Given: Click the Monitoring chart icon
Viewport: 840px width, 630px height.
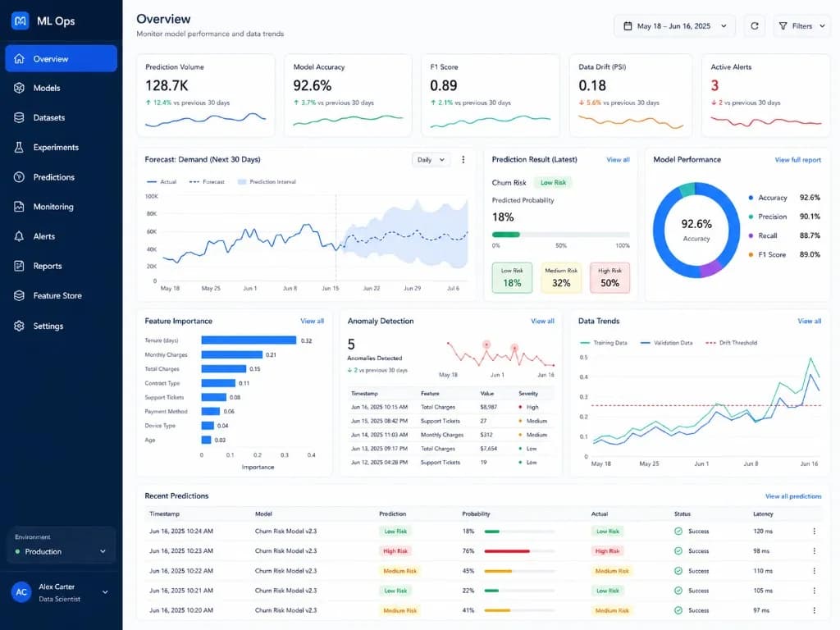Looking at the screenshot, I should (x=20, y=206).
